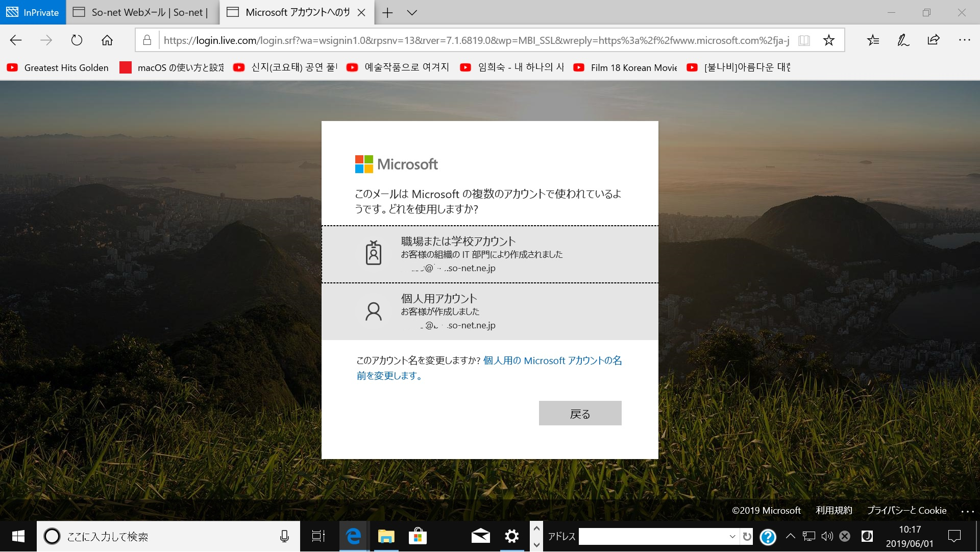
Task: Click the personal account person icon
Action: pos(374,311)
